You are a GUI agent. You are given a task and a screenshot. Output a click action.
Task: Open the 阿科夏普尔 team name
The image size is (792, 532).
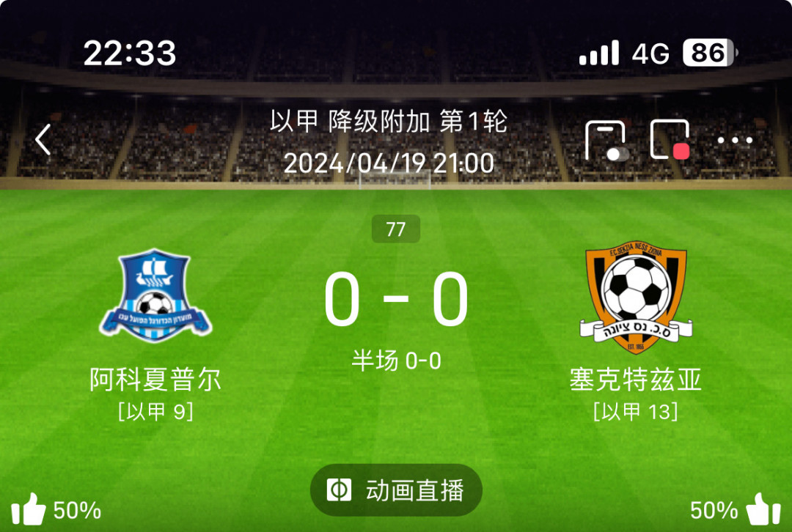point(155,379)
